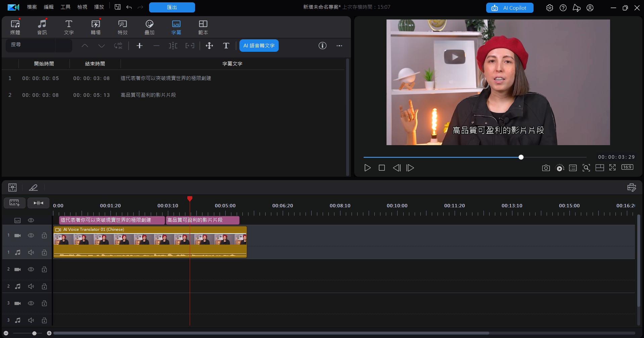Switch to the 轉場 tab

(x=96, y=27)
